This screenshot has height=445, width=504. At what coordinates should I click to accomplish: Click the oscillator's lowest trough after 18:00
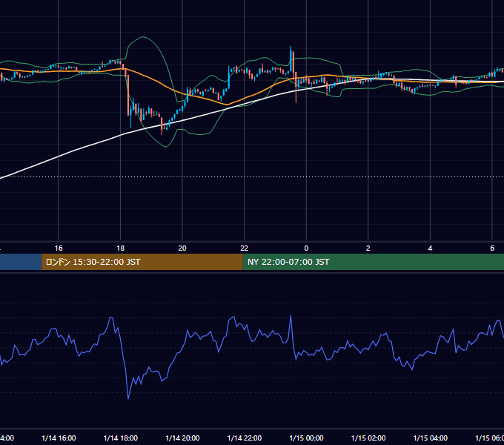tap(128, 398)
